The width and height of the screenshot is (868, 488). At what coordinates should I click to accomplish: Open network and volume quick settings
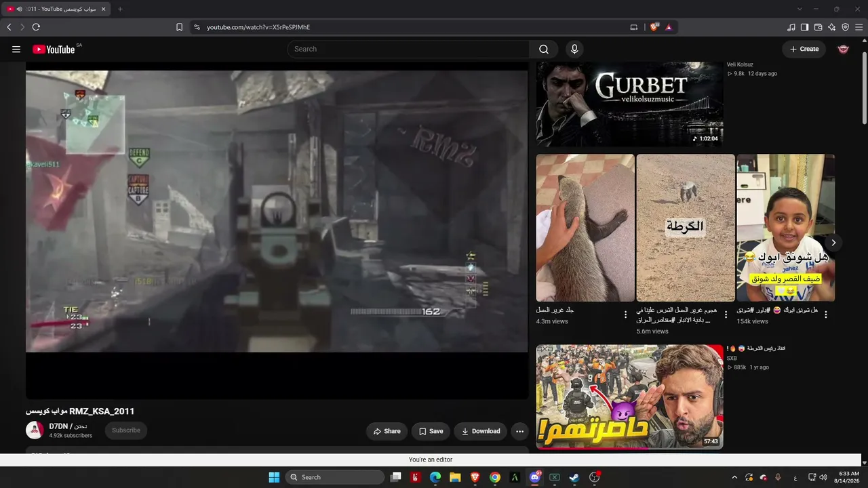pos(818,477)
